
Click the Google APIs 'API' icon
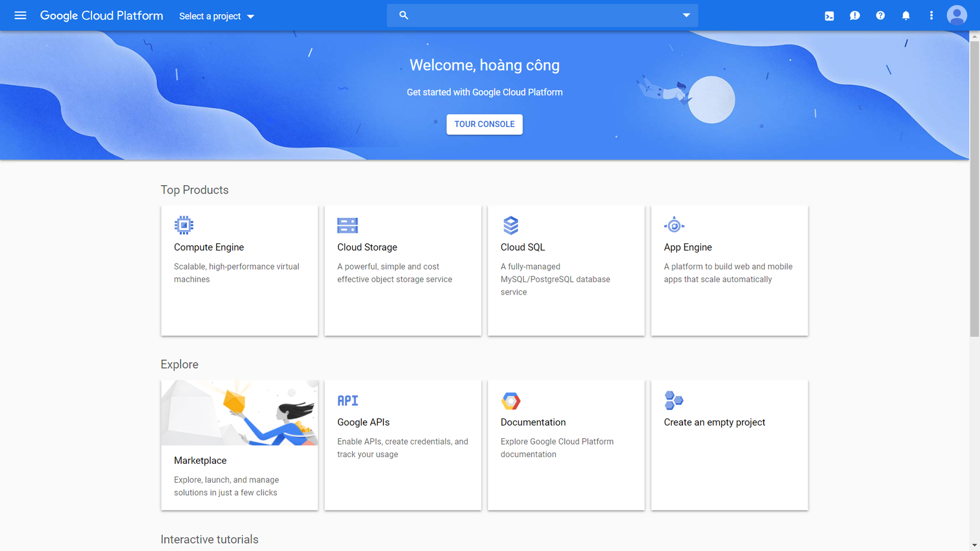click(347, 401)
